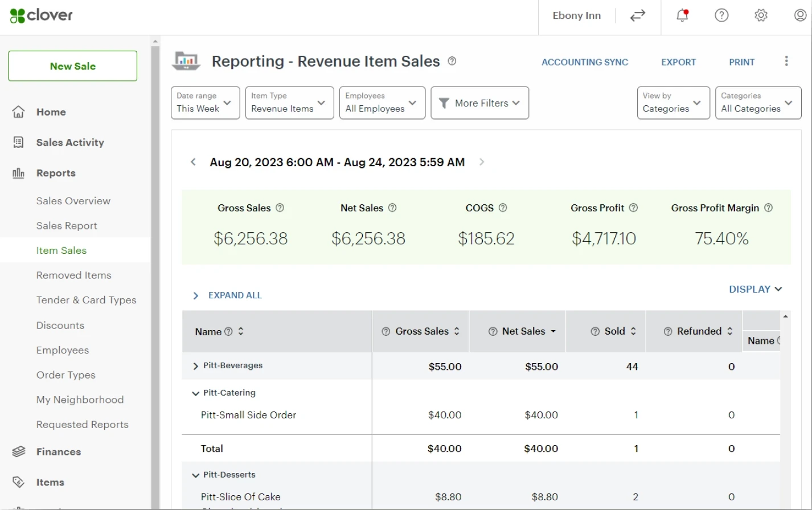812x510 pixels.
Task: Click the account switcher arrows icon
Action: tap(637, 17)
